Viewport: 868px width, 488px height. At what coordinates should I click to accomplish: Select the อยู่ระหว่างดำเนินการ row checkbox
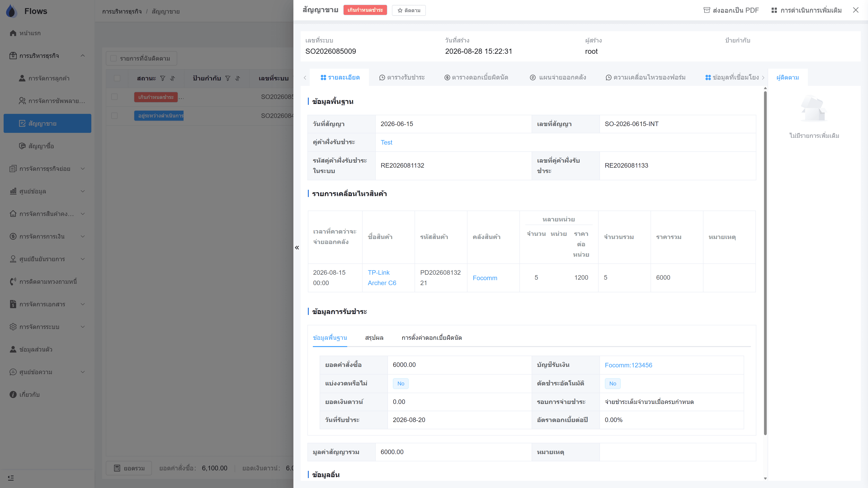click(114, 116)
